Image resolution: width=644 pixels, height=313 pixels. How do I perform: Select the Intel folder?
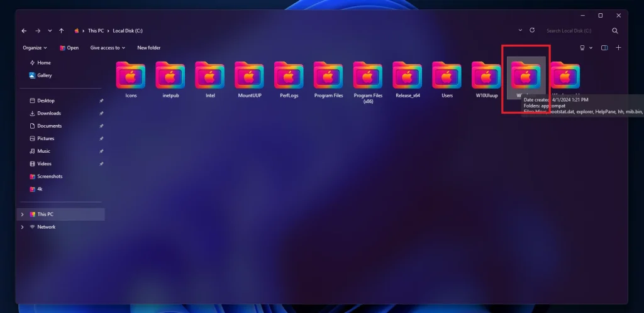click(210, 80)
